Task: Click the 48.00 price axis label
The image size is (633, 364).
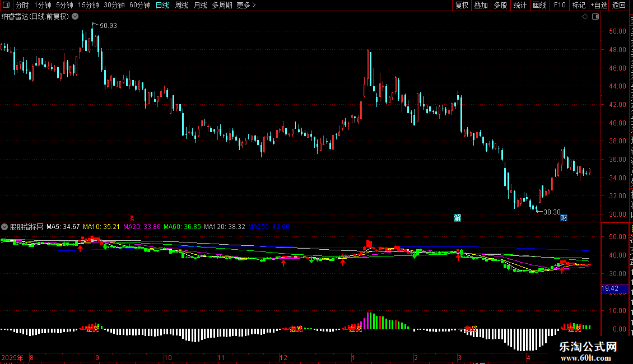Action: 618,50
